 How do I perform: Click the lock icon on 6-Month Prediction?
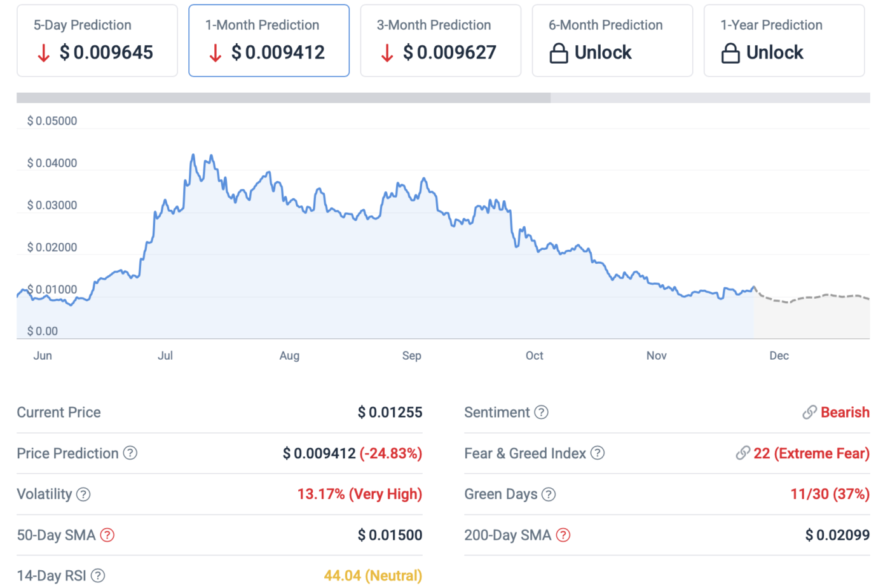559,53
